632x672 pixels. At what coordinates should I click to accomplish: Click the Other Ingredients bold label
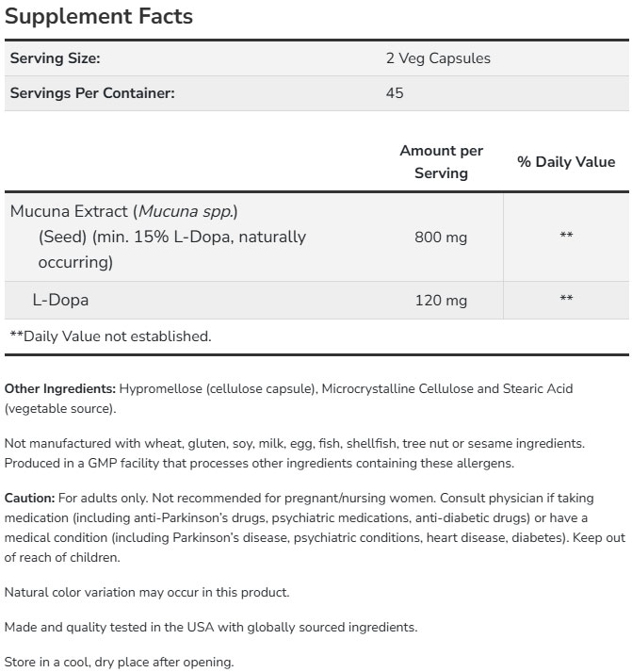coord(60,388)
